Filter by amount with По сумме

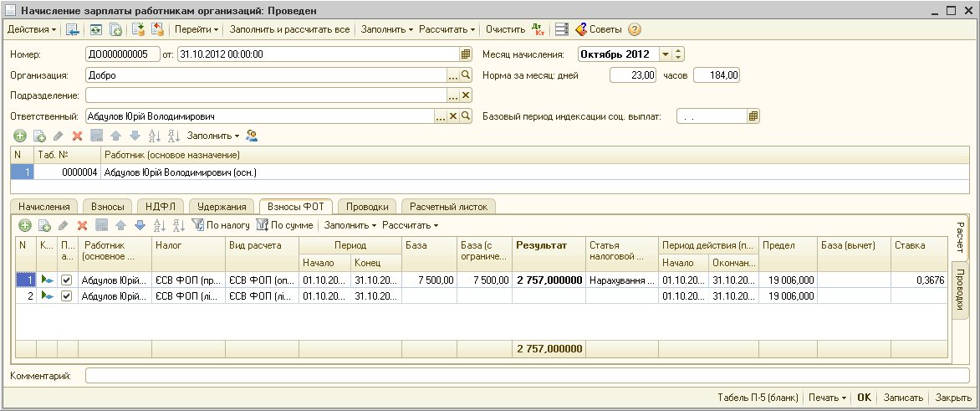[284, 225]
